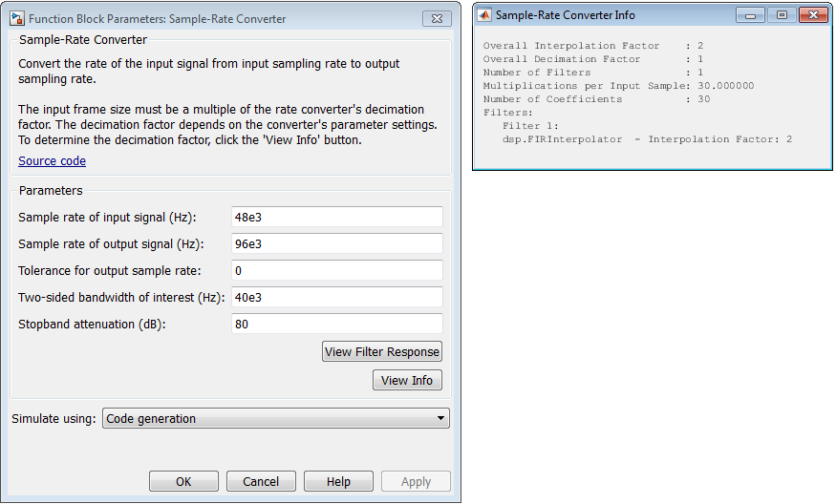
Task: Open the Source code link
Action: click(52, 161)
